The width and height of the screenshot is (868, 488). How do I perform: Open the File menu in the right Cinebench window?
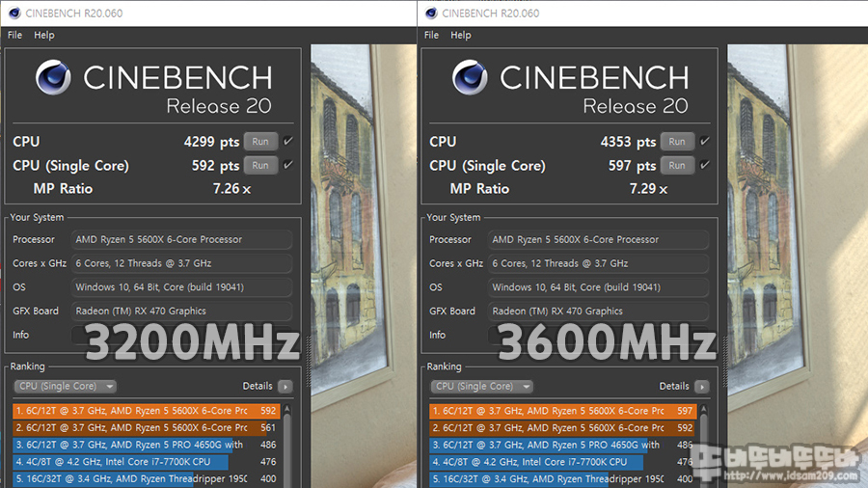(432, 35)
